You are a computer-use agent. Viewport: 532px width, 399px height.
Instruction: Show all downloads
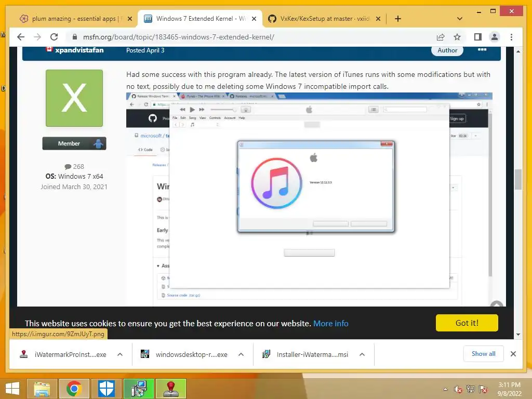pos(484,353)
